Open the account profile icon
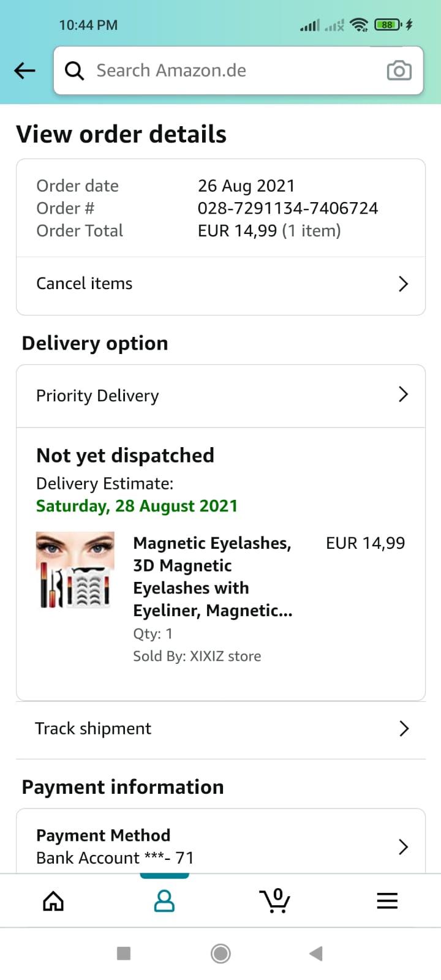 tap(164, 901)
